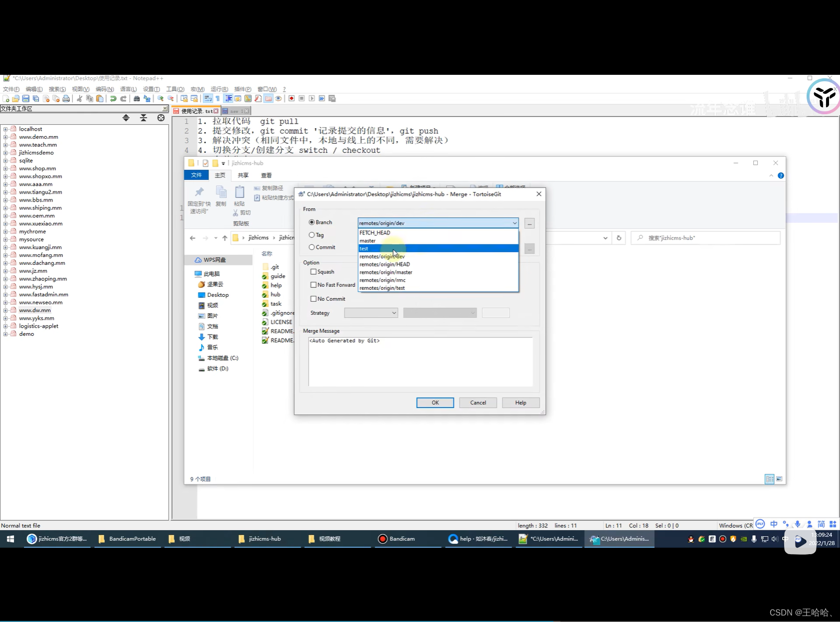840x622 pixels.
Task: Click the locate current file target icon
Action: pyautogui.click(x=161, y=118)
